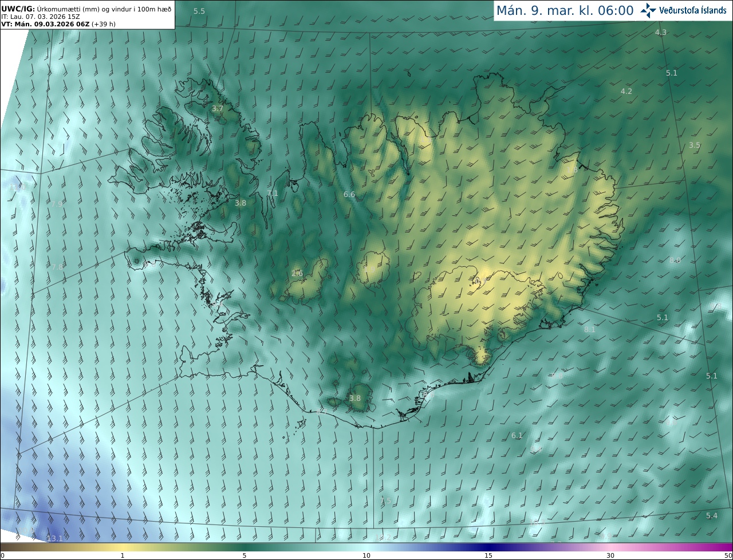Select the 2.6 value on the map
The width and height of the screenshot is (733, 560).
(297, 274)
